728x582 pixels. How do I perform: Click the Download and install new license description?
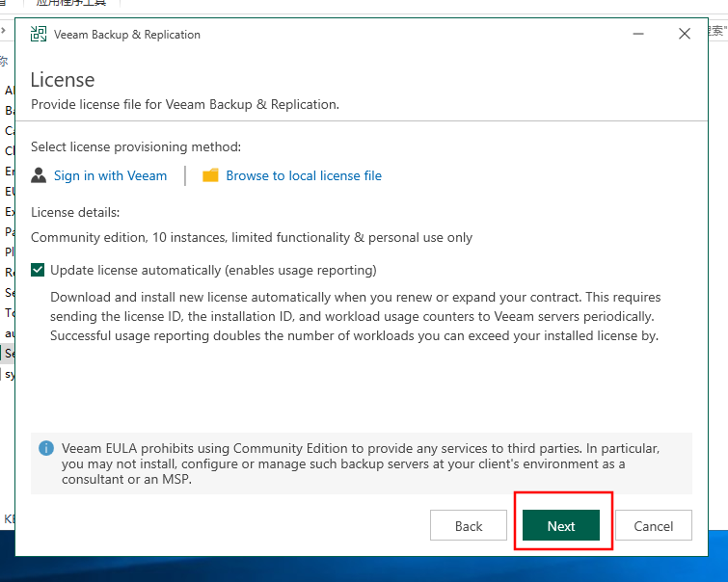(356, 316)
